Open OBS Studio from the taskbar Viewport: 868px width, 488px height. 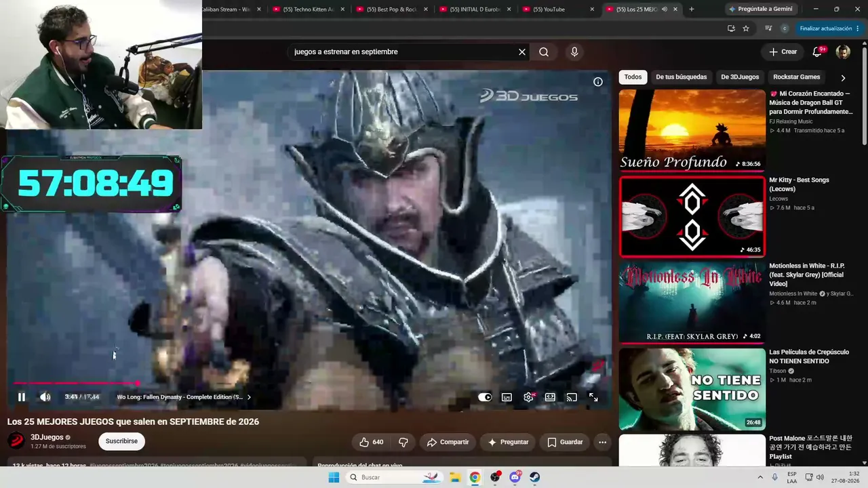(496, 477)
